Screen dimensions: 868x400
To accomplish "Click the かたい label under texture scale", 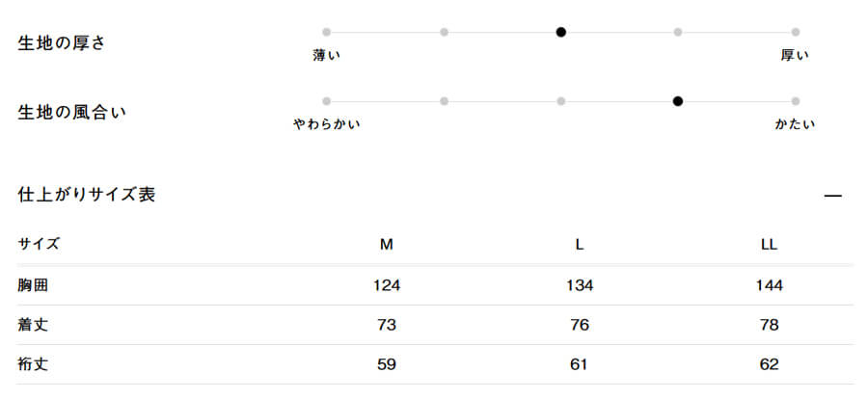I will [796, 123].
